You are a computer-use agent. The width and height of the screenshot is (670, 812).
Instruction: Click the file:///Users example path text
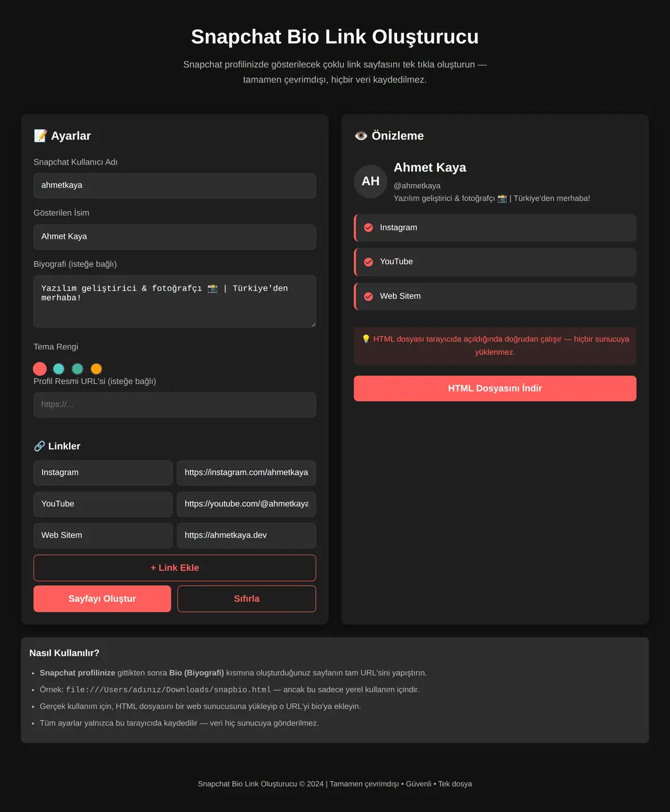(168, 690)
